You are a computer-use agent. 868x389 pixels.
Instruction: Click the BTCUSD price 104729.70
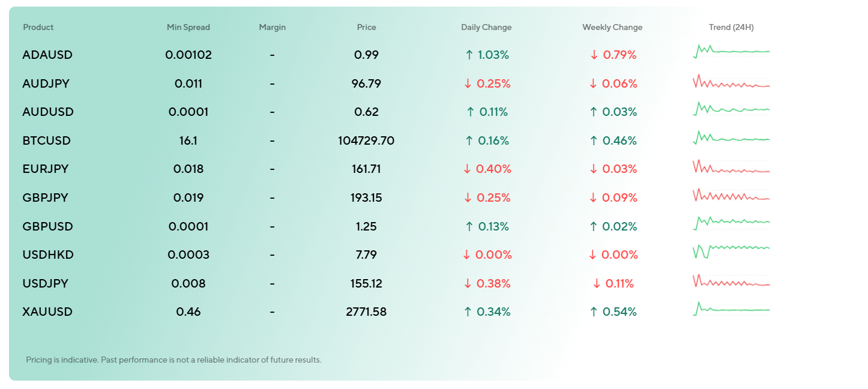(366, 141)
